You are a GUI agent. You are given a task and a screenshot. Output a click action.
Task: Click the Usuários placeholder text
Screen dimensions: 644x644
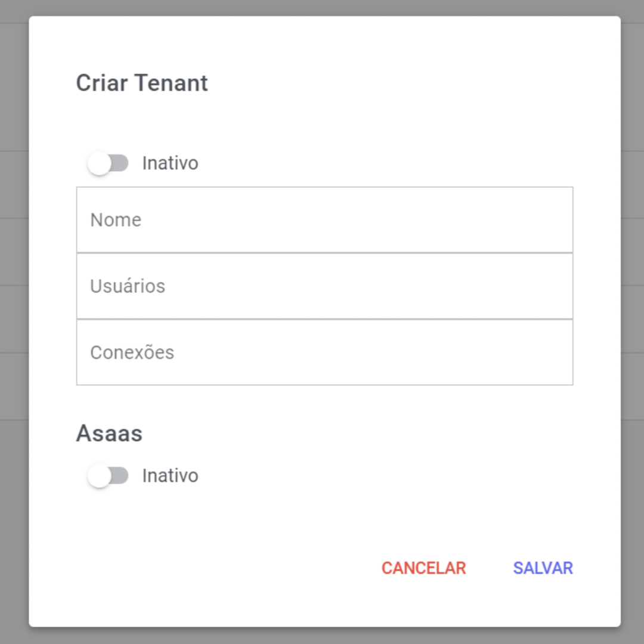click(x=128, y=286)
